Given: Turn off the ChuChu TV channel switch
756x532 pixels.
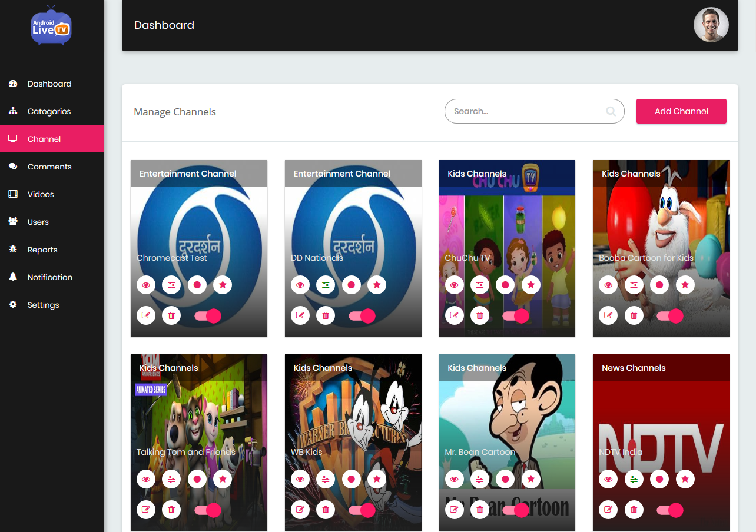Looking at the screenshot, I should (516, 316).
